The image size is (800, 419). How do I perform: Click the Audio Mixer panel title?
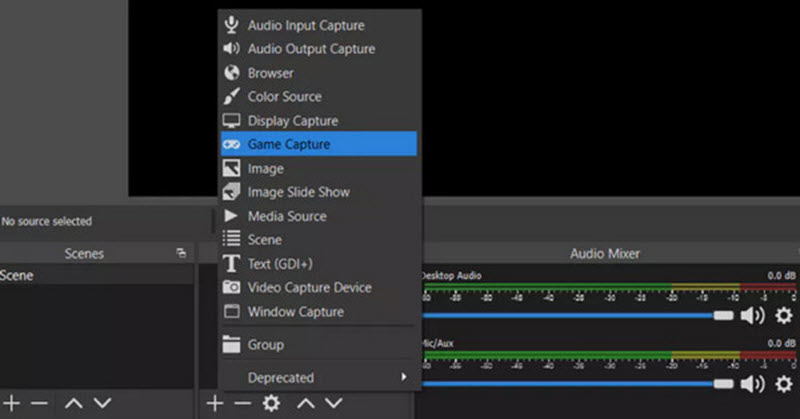point(605,254)
